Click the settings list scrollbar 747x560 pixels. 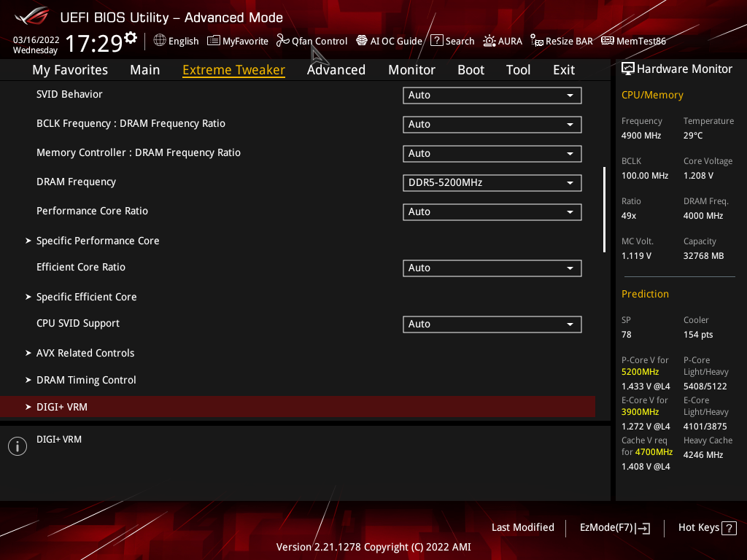tap(604, 209)
